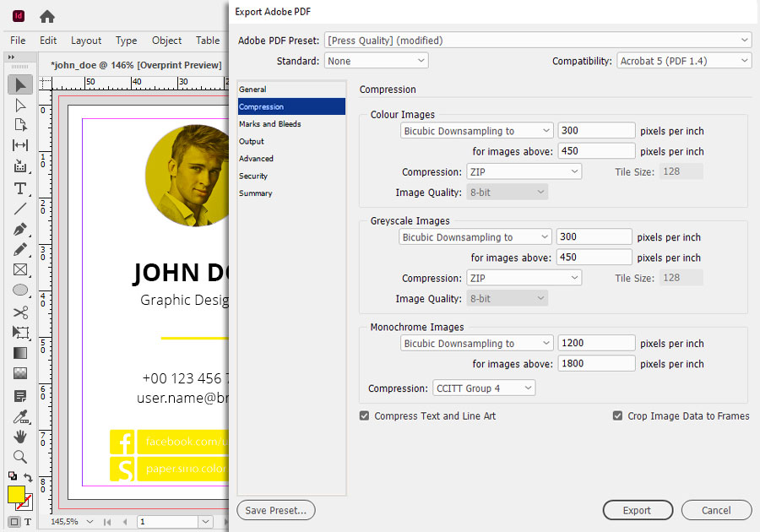760x532 pixels.
Task: Click the Home icon
Action: click(47, 17)
